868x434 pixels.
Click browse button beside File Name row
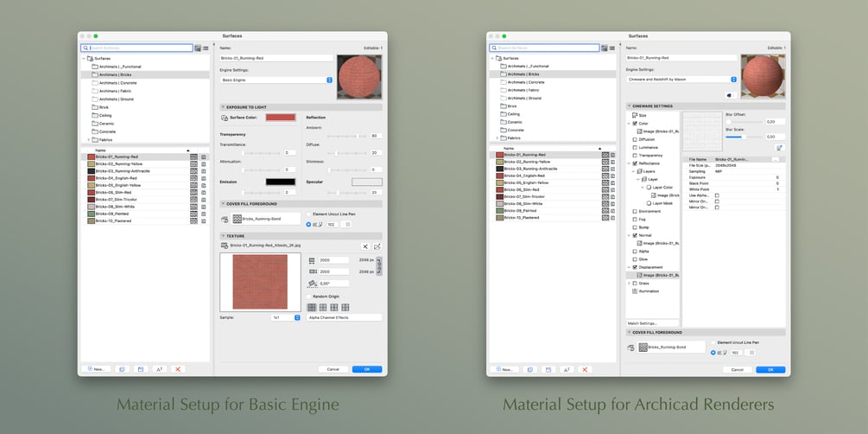(x=775, y=159)
